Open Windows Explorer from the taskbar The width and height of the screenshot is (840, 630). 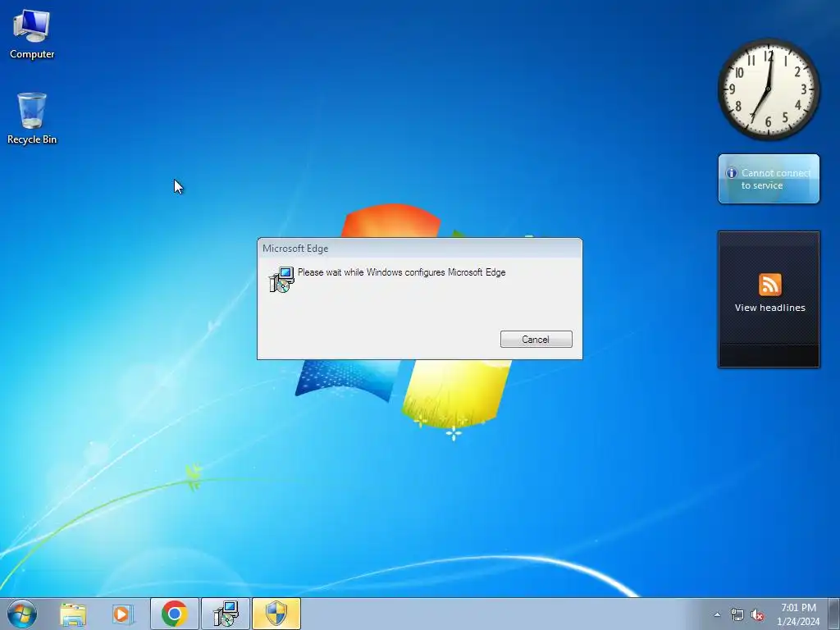click(73, 614)
